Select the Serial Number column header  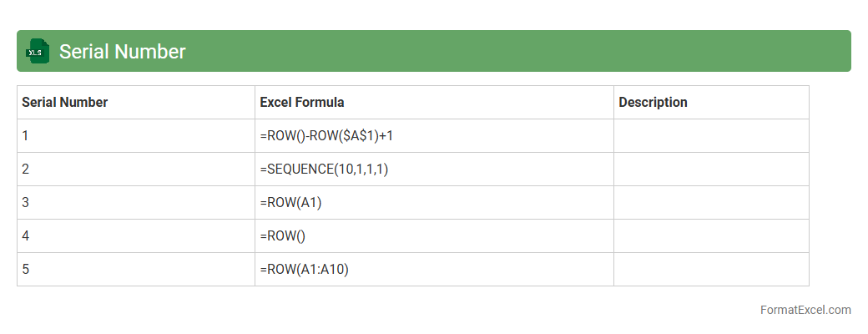65,103
